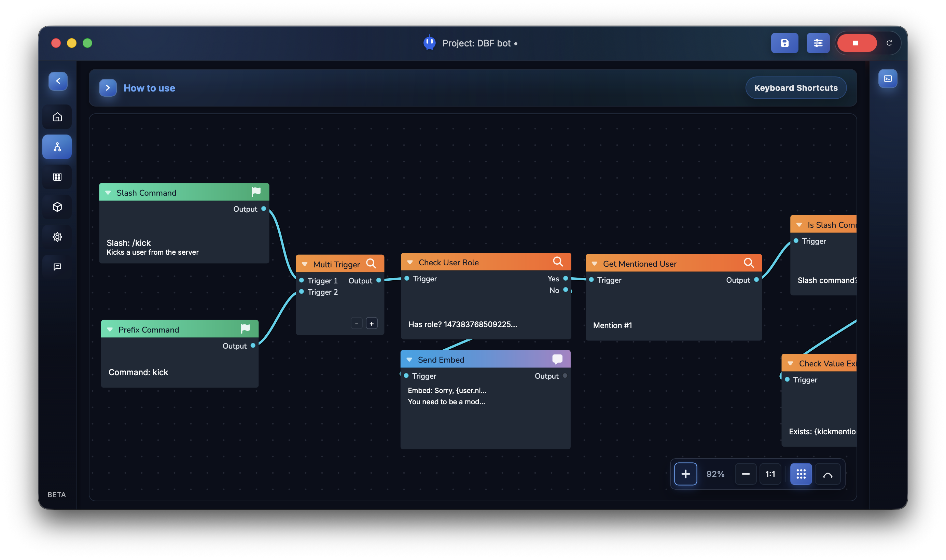This screenshot has height=560, width=946.
Task: Collapse the Send Embed node
Action: [410, 359]
